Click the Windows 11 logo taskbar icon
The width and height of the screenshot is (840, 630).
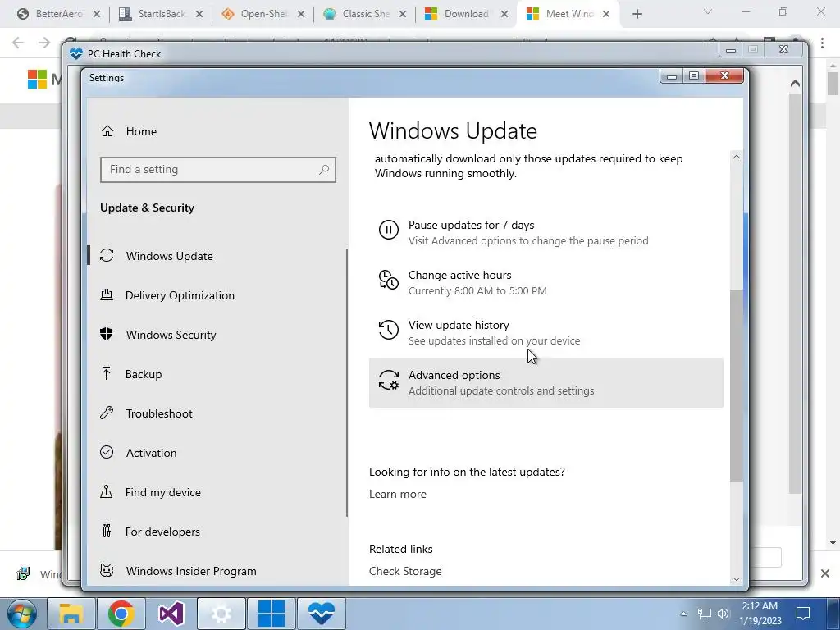271,614
